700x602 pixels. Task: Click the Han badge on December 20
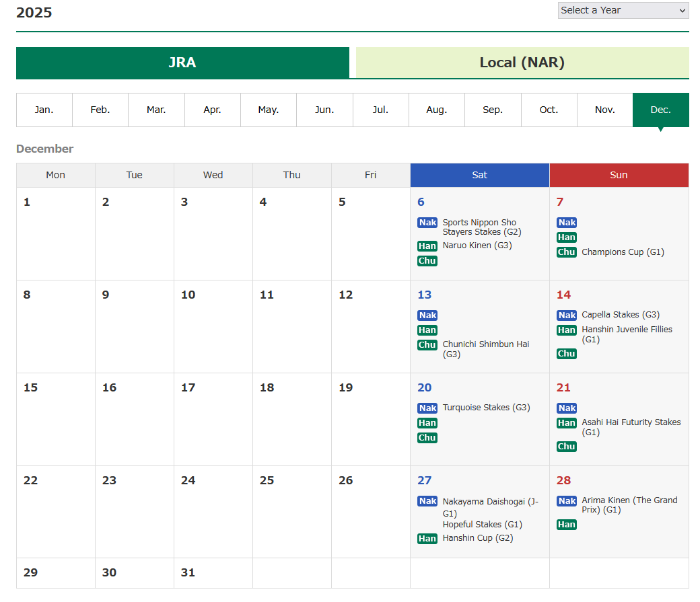pyautogui.click(x=427, y=423)
